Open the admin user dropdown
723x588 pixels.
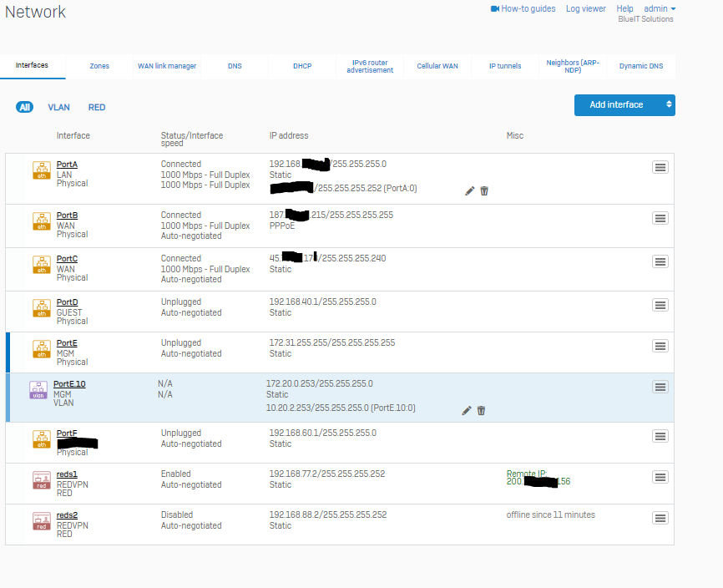click(660, 8)
